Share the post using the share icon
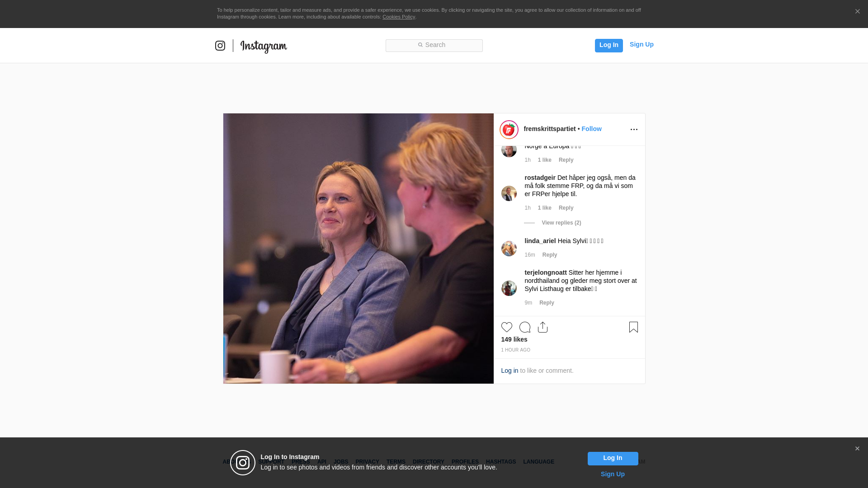This screenshot has height=488, width=868. click(543, 327)
